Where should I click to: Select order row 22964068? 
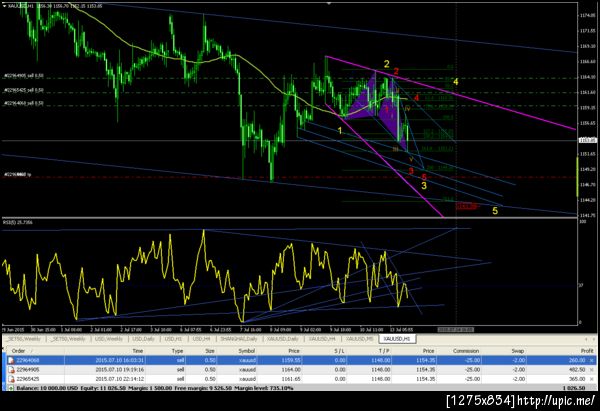pos(300,360)
